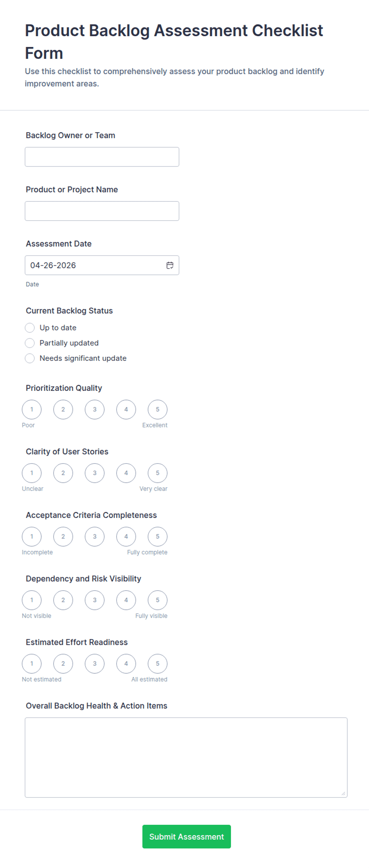Open the Assessment Date calendar picker icon
The height and width of the screenshot is (868, 369).
point(170,265)
